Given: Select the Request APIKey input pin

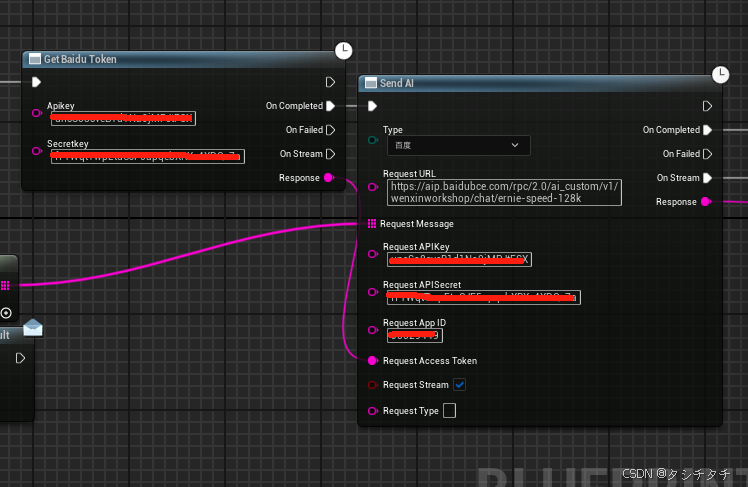Looking at the screenshot, I should click(x=373, y=254).
